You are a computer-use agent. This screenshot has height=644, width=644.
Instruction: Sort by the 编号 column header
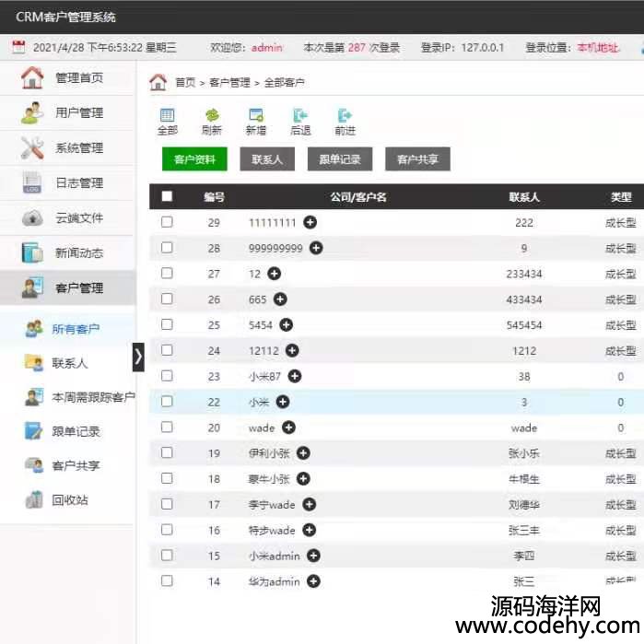tap(214, 197)
